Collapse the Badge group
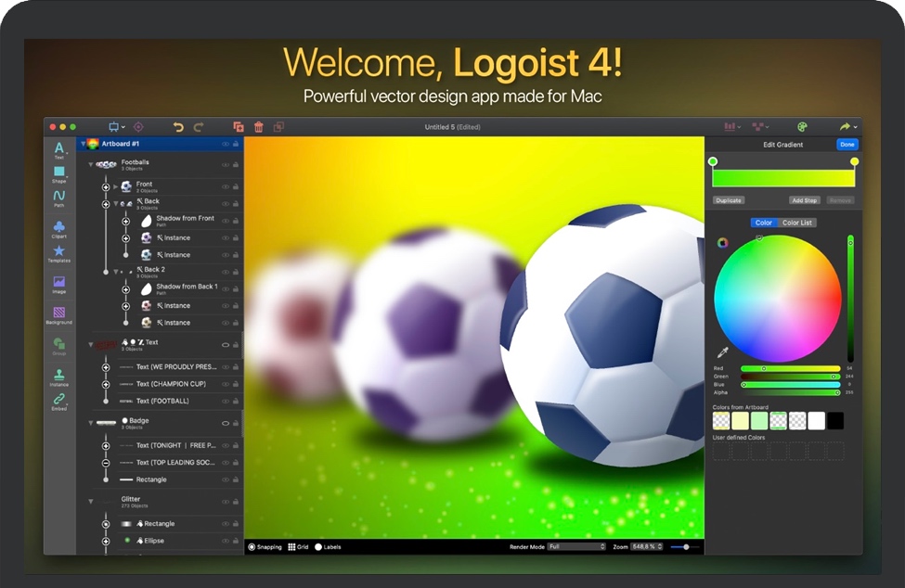Screen dimensions: 905x588 coord(91,423)
